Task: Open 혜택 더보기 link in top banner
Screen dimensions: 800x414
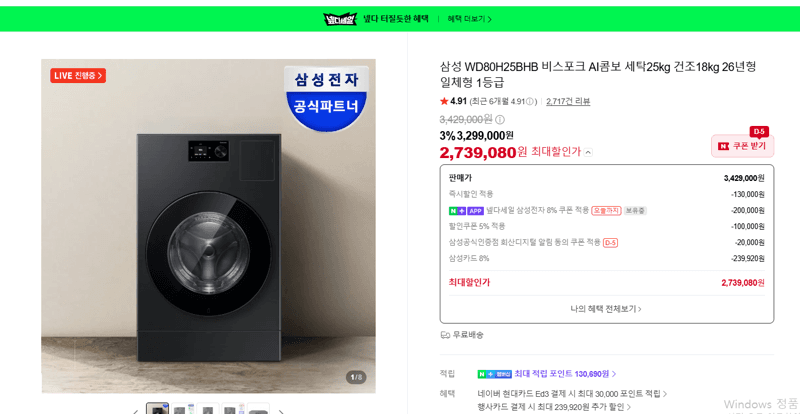Action: click(x=469, y=19)
